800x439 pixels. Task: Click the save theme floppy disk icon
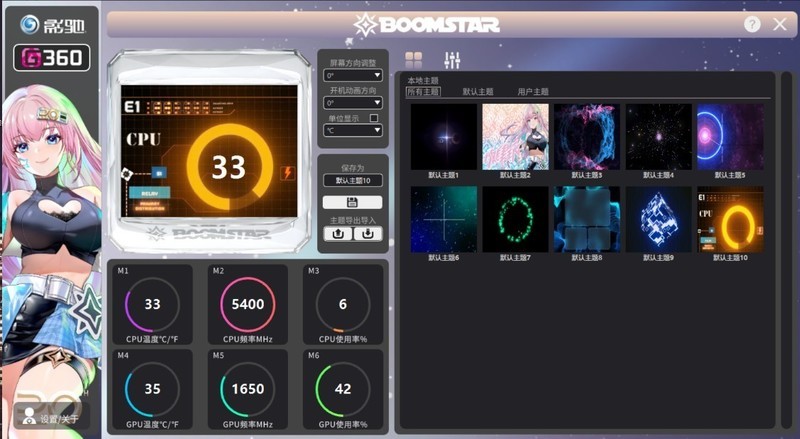tap(353, 202)
